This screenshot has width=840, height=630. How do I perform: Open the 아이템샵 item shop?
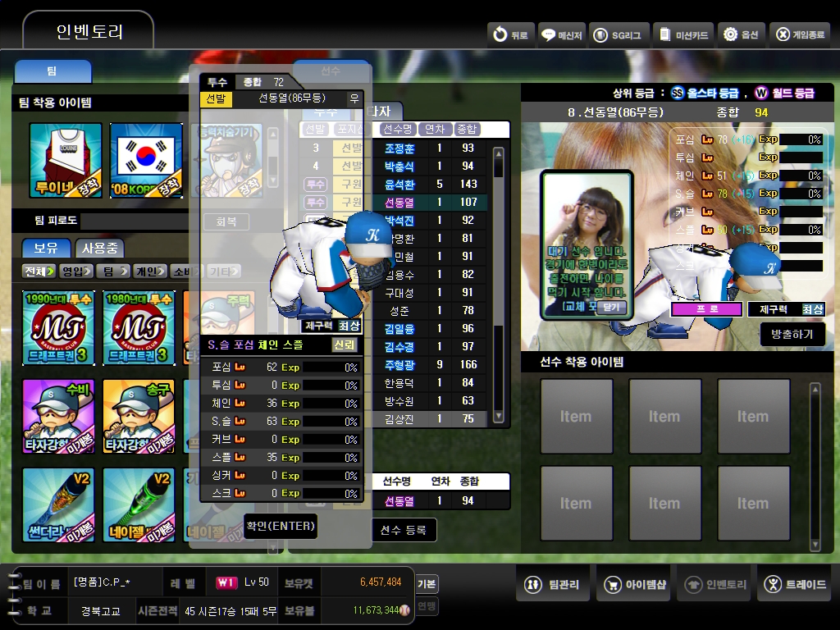tap(635, 584)
